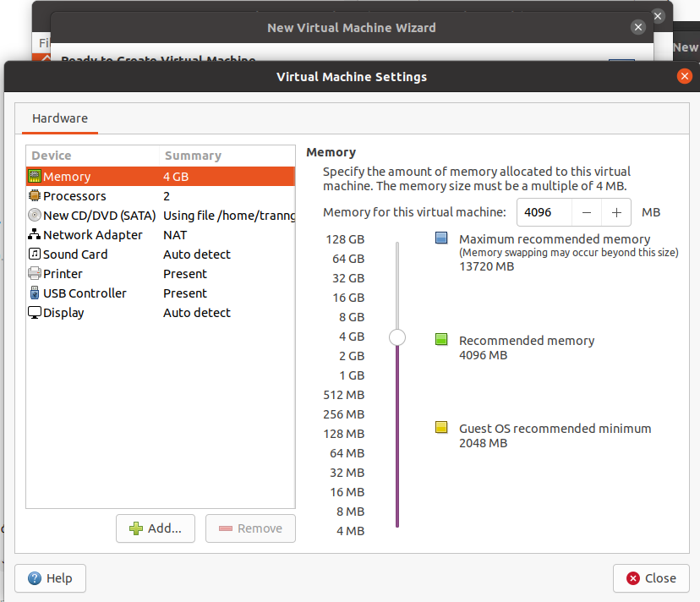Increase memory with the plus stepper

[x=616, y=212]
